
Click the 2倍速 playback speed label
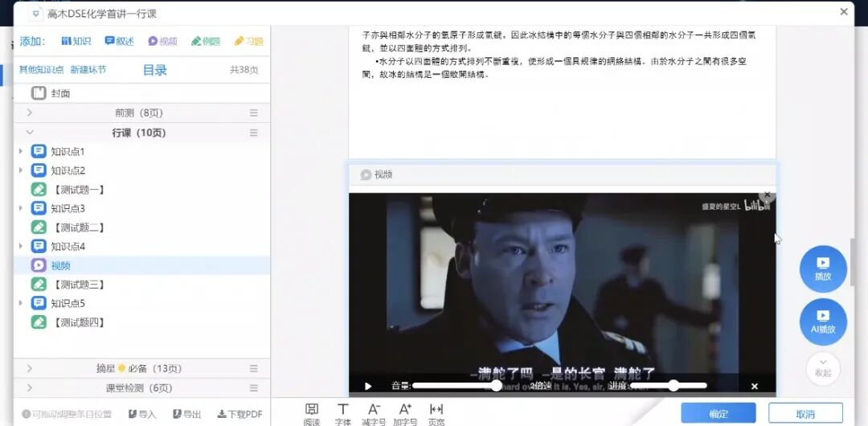click(x=541, y=386)
